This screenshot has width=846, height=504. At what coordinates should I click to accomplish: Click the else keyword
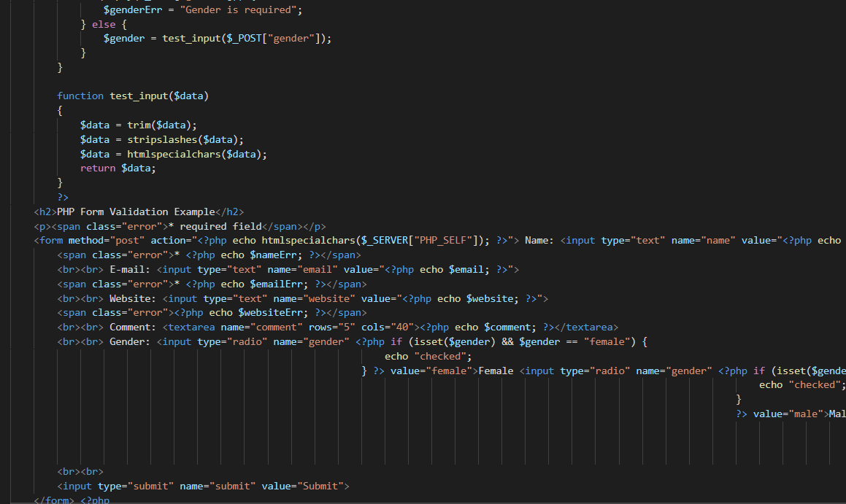coord(104,24)
